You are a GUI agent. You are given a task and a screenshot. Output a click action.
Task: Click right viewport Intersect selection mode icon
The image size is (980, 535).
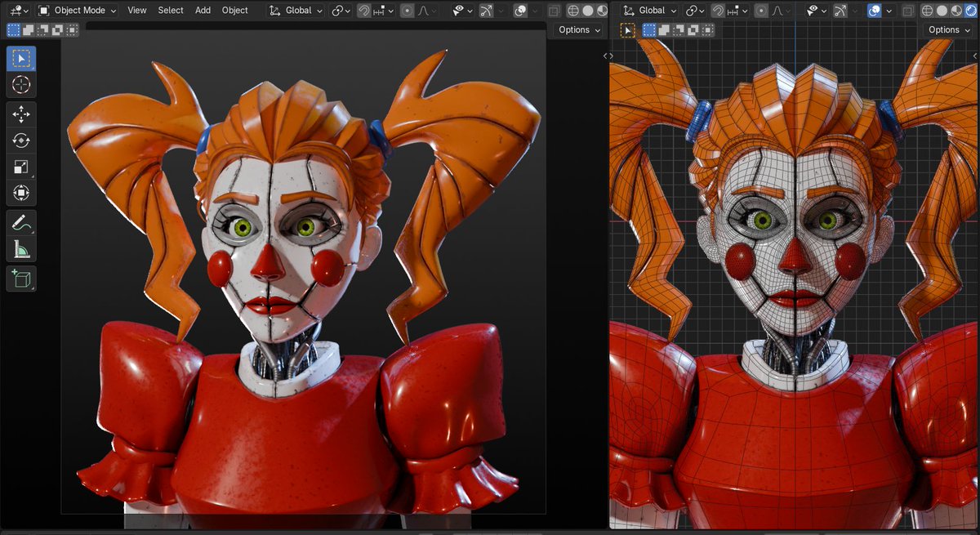coord(708,30)
